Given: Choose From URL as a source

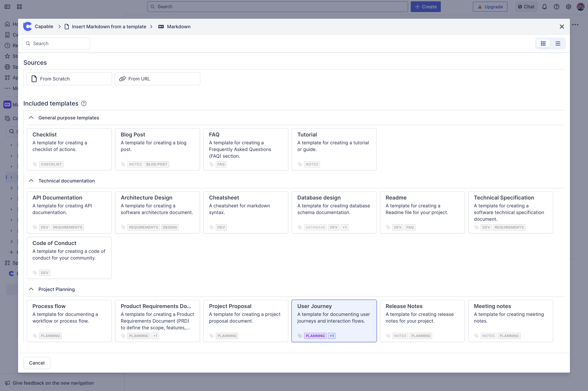Looking at the screenshot, I should [x=157, y=79].
